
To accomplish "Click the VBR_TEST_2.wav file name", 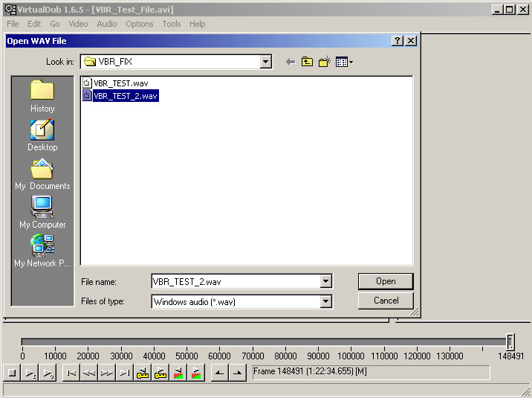I will tap(126, 96).
